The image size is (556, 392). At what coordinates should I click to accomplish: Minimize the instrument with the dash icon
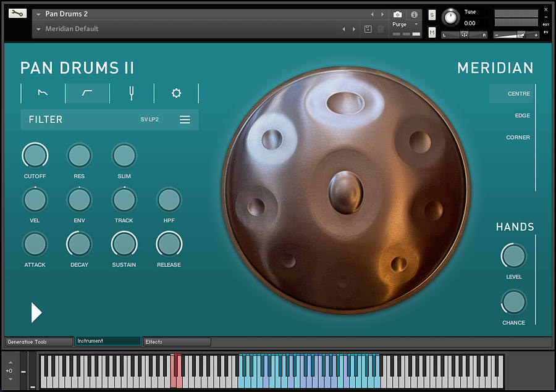click(x=546, y=17)
